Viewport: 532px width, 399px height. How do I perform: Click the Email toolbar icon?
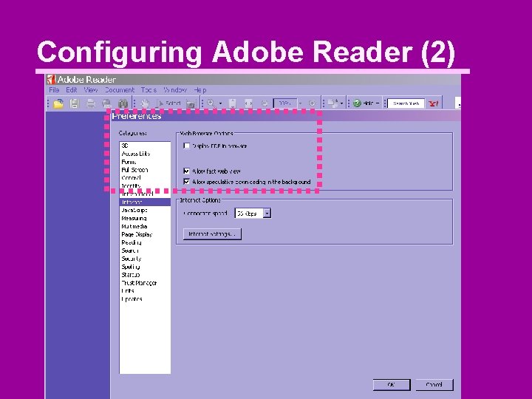point(107,103)
